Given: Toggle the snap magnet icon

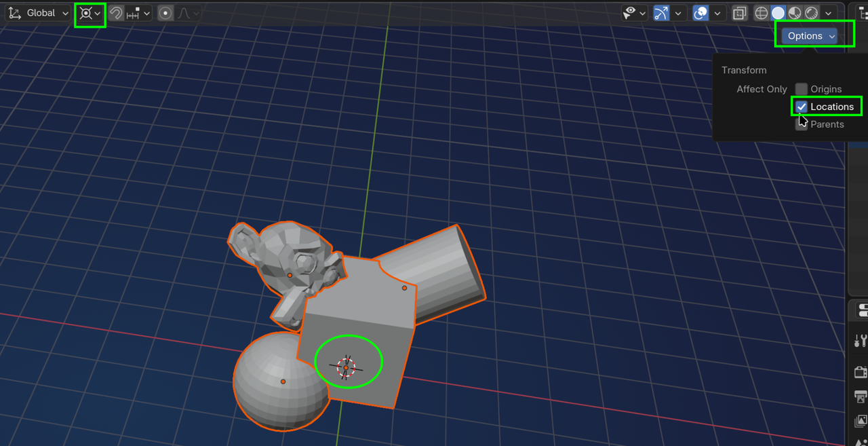Looking at the screenshot, I should click(x=116, y=13).
